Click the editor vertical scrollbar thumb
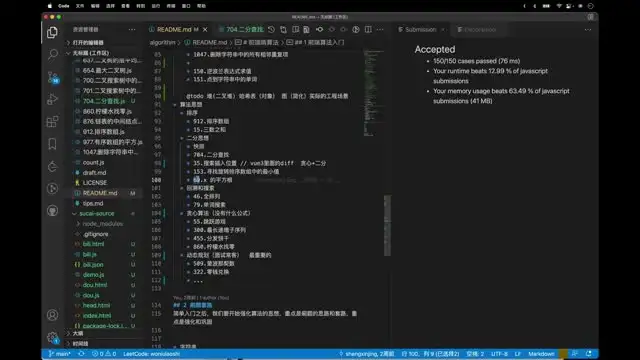The height and width of the screenshot is (360, 640). [387, 225]
